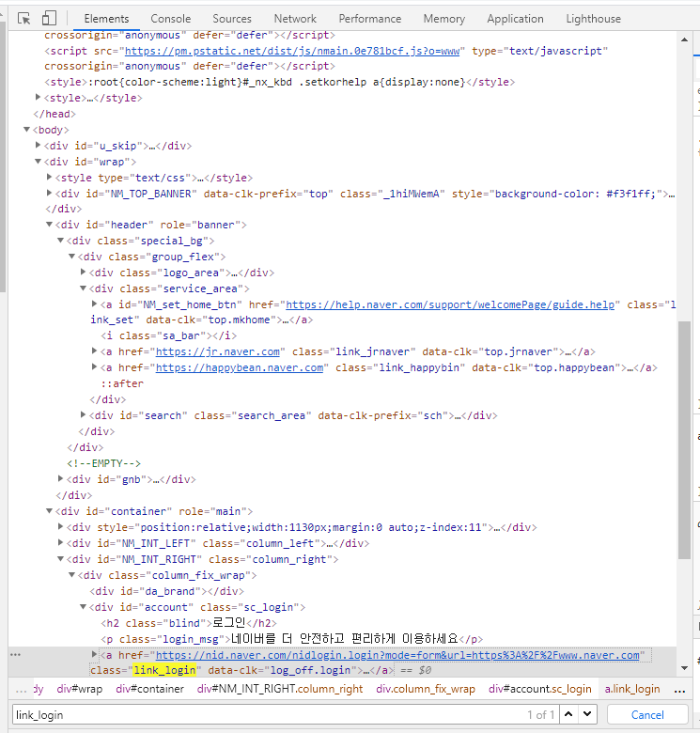Viewport: 700px width, 733px height.
Task: Expand the link_happybin anchor
Action: point(94,366)
